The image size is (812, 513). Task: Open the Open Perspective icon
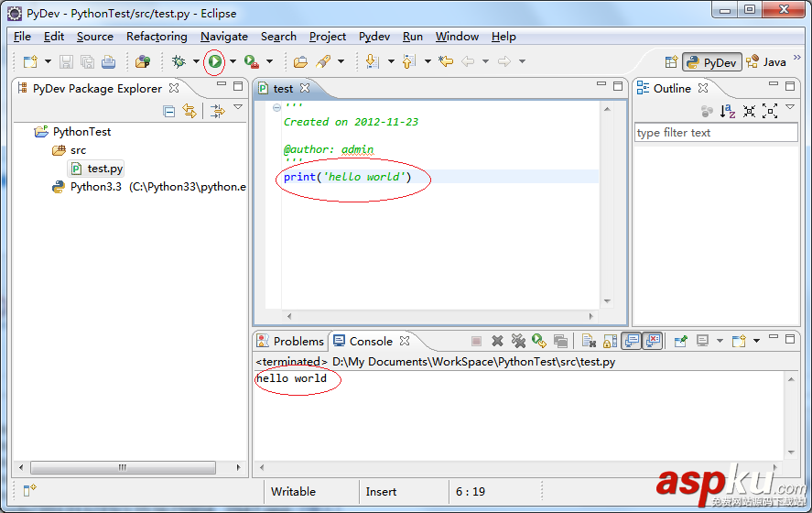pos(671,62)
